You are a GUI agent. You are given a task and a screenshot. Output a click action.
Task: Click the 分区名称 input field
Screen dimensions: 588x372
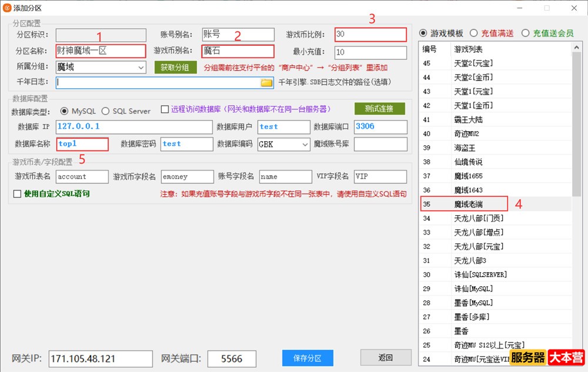pos(101,51)
